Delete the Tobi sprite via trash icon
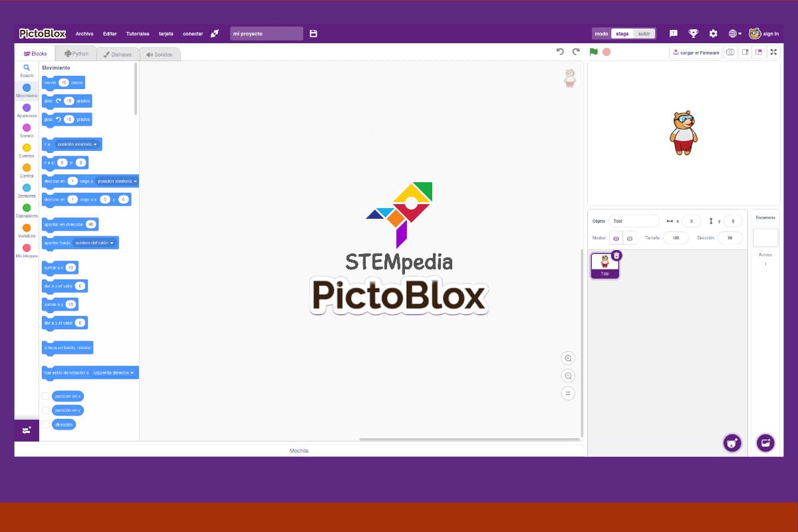 (x=616, y=255)
